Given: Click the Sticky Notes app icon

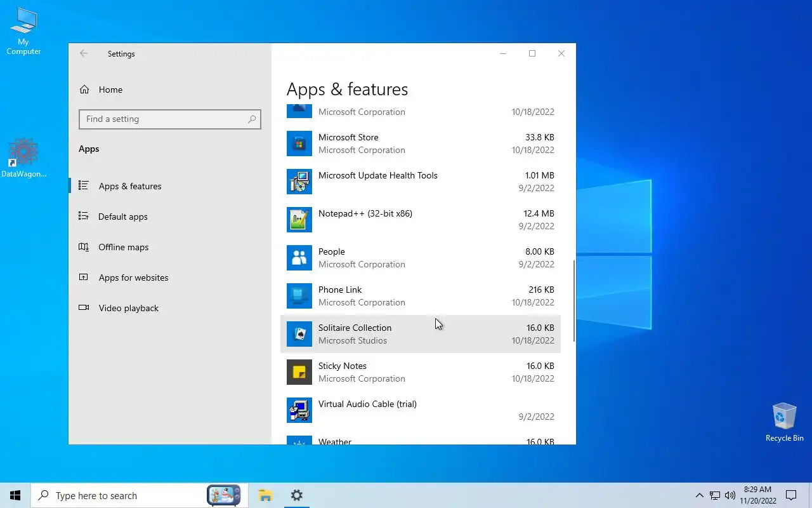Looking at the screenshot, I should 299,372.
